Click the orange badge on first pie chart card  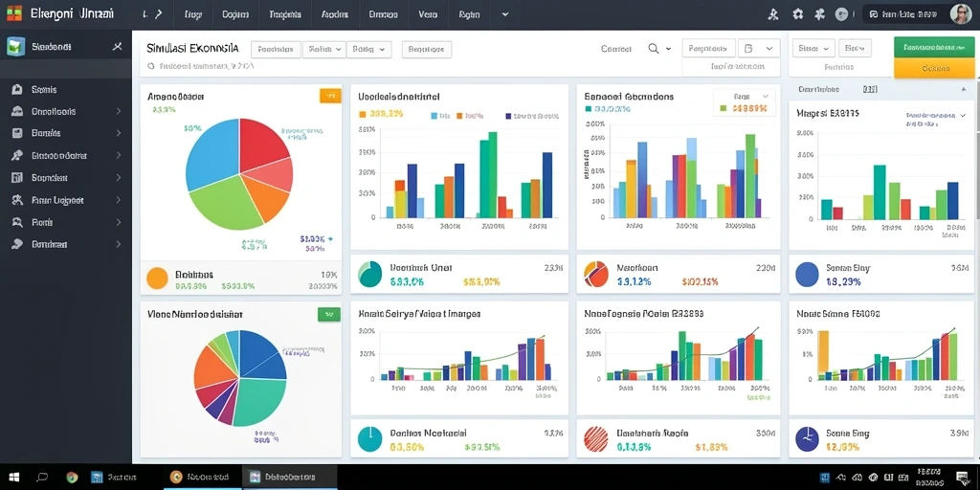point(330,96)
